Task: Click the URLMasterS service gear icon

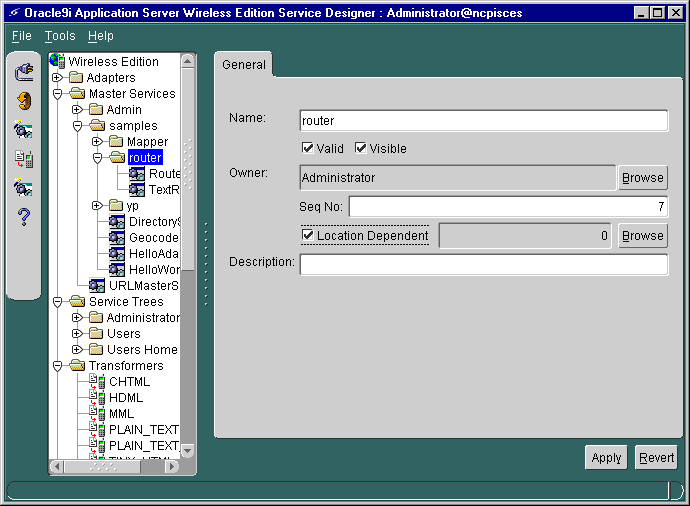Action: 97,285
